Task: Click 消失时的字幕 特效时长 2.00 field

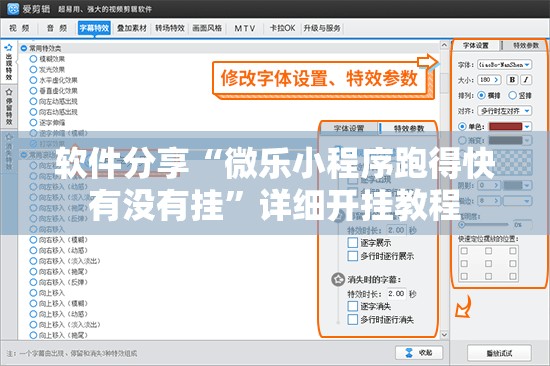Action: pos(396,293)
